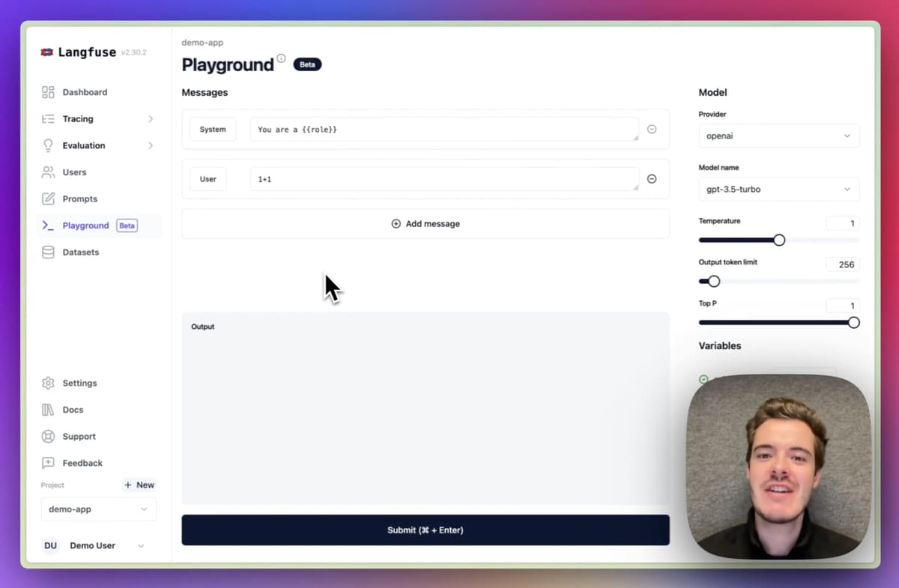899x588 pixels.
Task: Click the Docs books icon
Action: click(x=48, y=410)
